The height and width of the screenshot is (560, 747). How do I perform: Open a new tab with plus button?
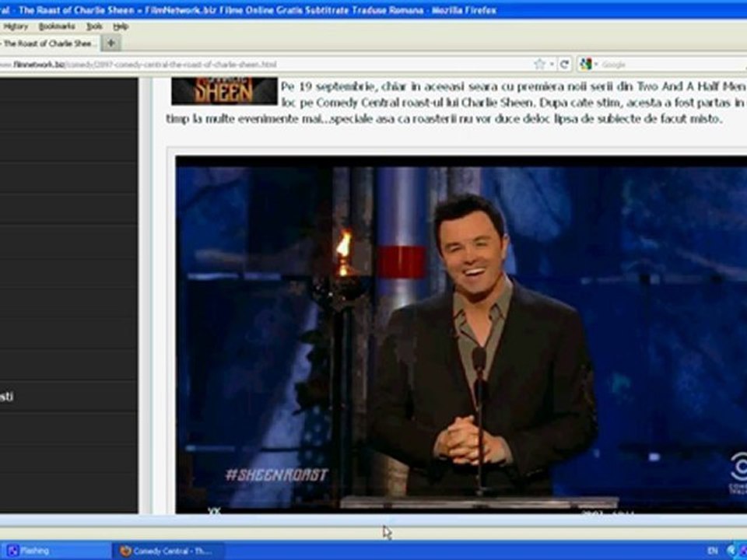(x=111, y=44)
